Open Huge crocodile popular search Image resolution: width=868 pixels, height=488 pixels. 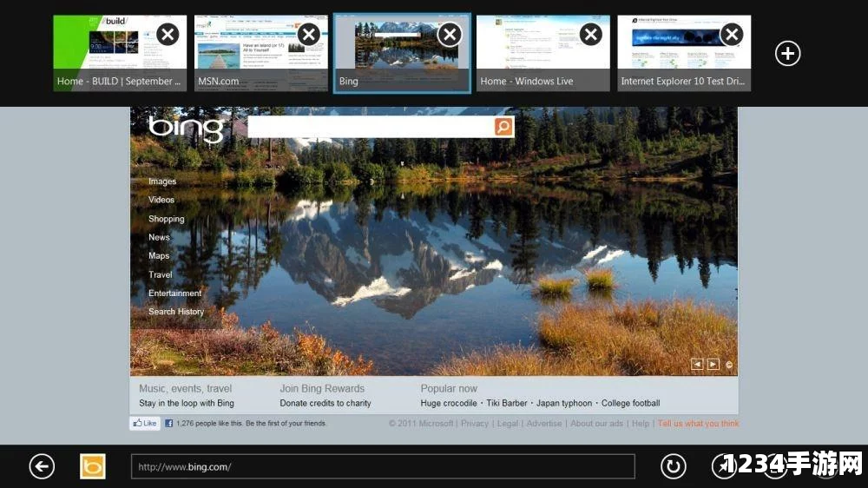click(x=449, y=403)
